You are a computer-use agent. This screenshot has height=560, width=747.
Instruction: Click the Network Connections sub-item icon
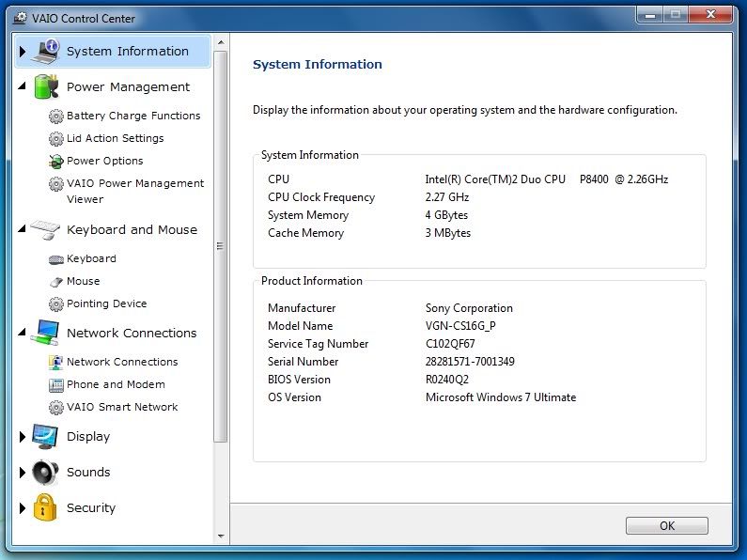pos(55,363)
